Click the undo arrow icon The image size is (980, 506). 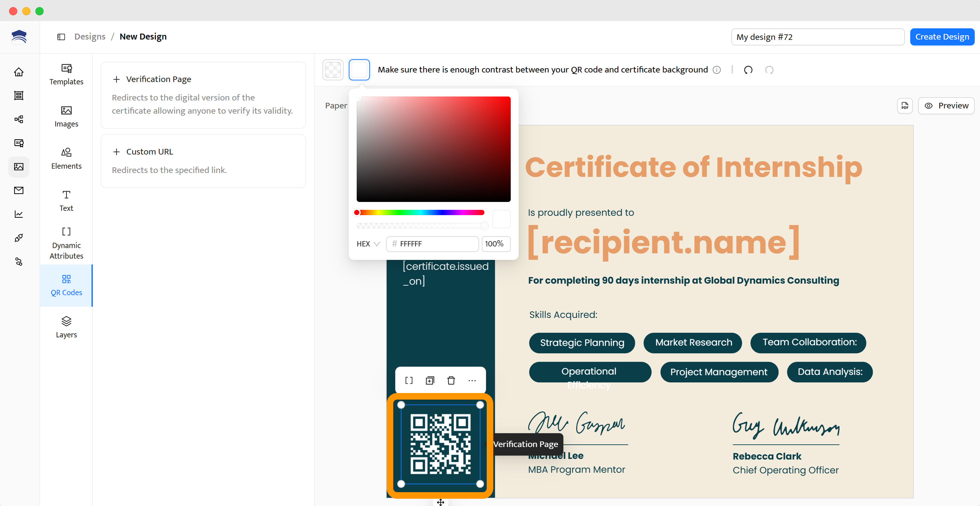coord(748,70)
